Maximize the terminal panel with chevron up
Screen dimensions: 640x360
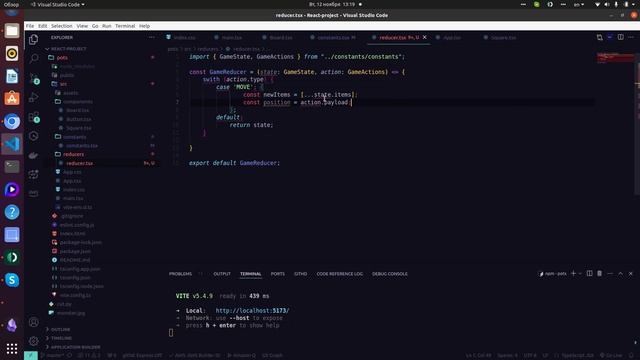coord(620,273)
